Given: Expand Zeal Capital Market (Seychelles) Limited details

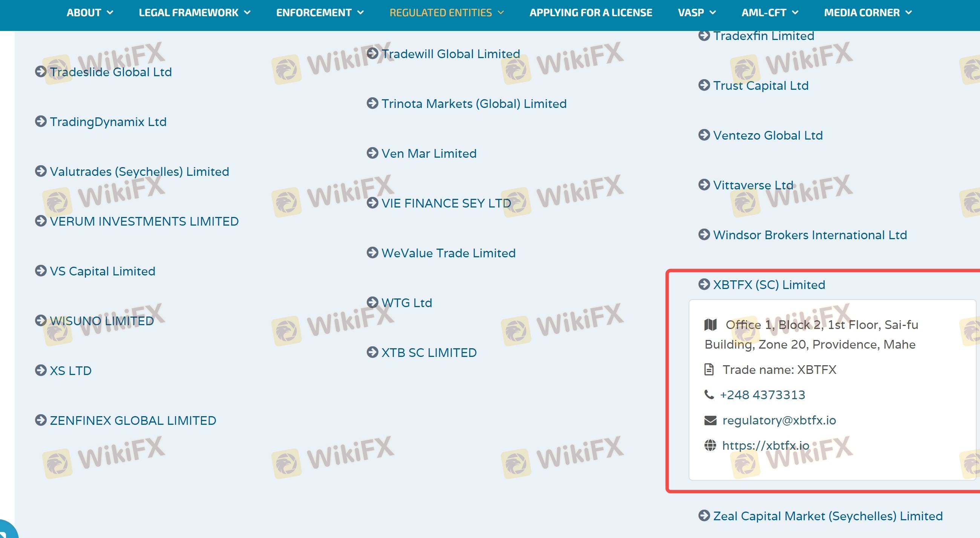Looking at the screenshot, I should [x=827, y=516].
